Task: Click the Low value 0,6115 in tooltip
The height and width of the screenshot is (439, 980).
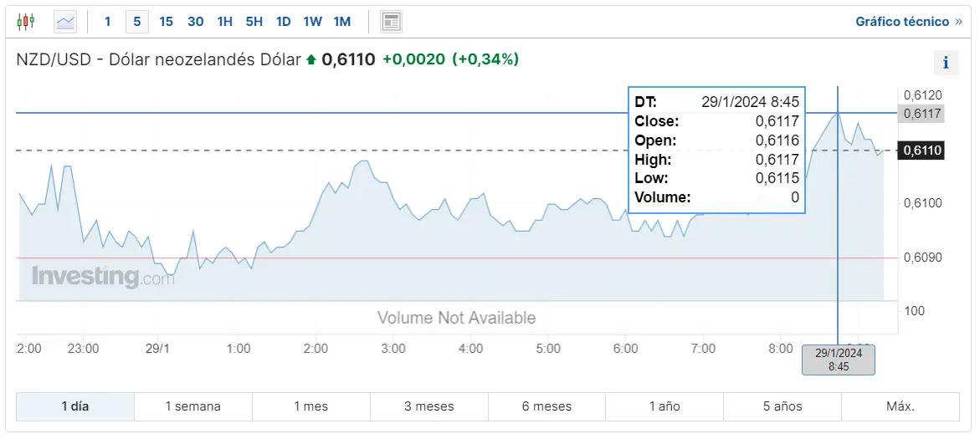Action: tap(777, 179)
